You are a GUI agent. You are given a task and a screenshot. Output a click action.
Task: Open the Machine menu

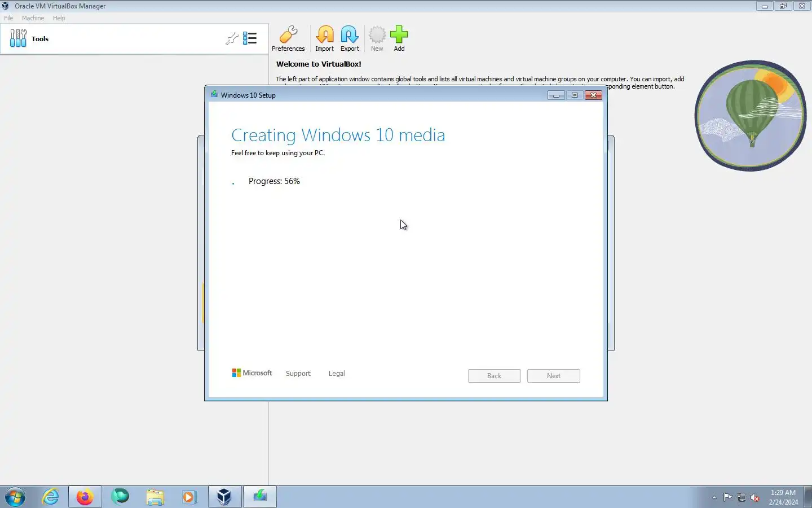(33, 18)
